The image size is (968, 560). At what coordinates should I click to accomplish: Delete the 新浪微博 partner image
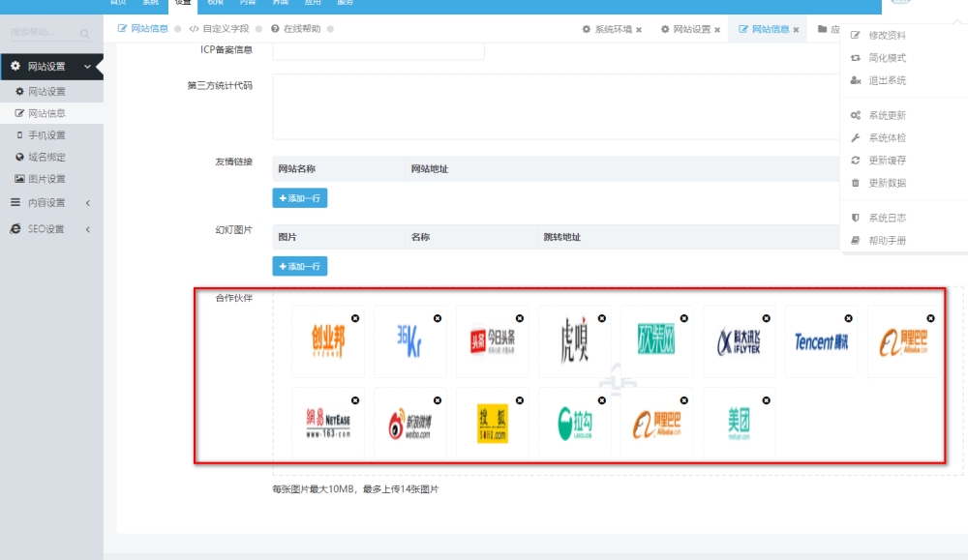(438, 400)
